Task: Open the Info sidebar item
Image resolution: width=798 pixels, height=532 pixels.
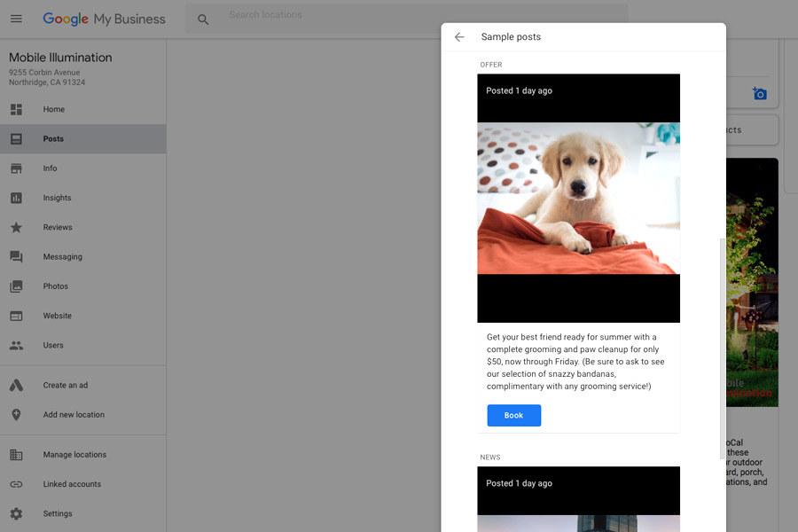Action: [x=50, y=168]
